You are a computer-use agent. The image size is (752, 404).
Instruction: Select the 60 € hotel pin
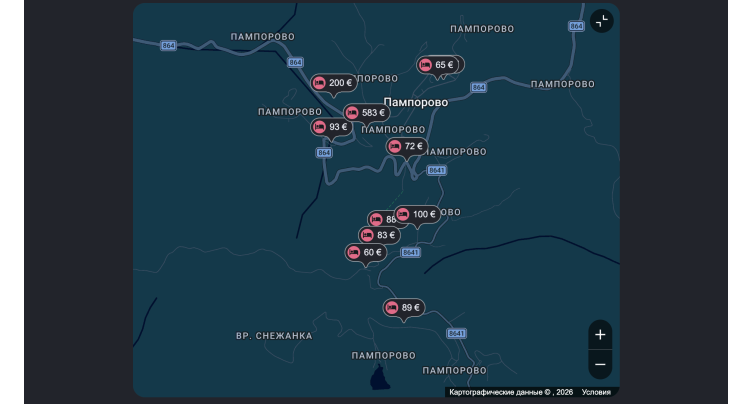point(365,252)
